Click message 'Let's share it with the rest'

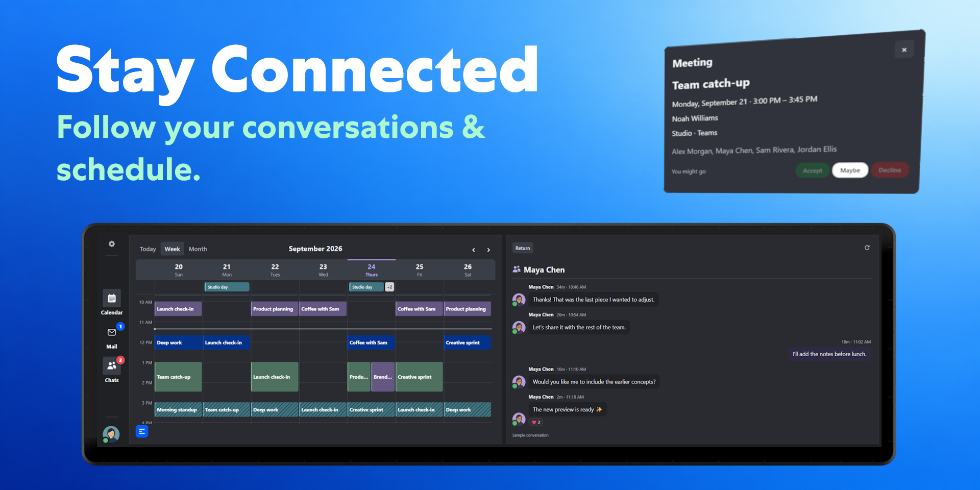click(x=579, y=327)
